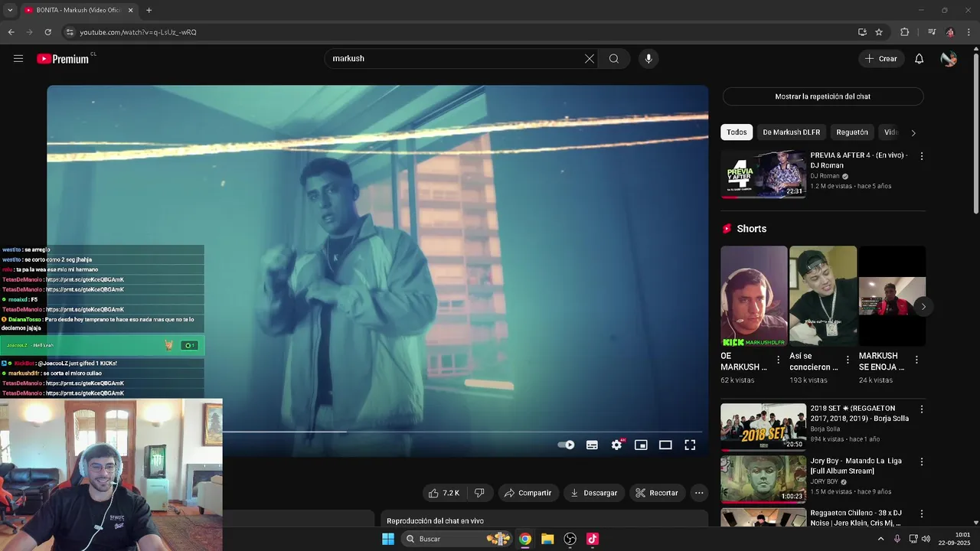980x551 pixels.
Task: Toggle autoplay switch in player
Action: (x=566, y=445)
